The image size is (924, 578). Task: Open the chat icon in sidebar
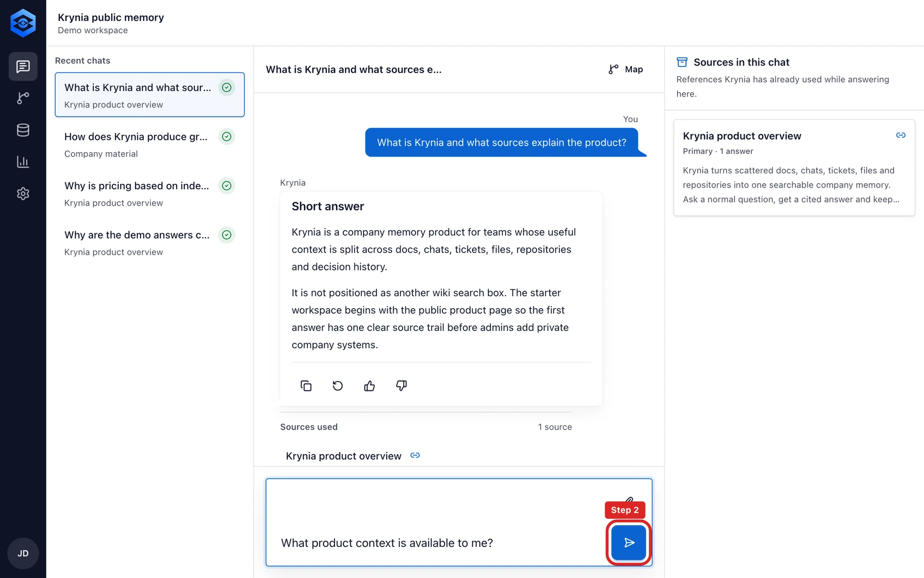tap(23, 67)
